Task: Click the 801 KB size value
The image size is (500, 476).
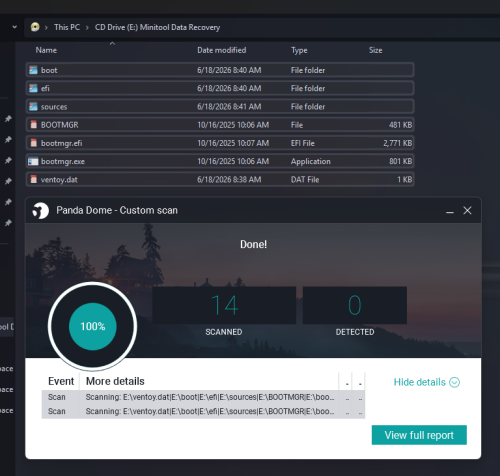Action: tap(401, 161)
